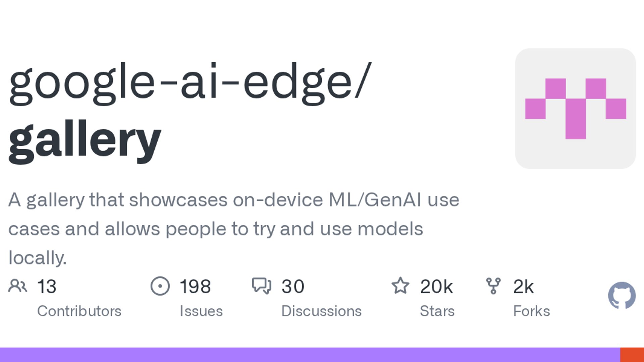Viewport: 644px width, 362px height.
Task: Click the Issues label
Action: [x=201, y=311]
